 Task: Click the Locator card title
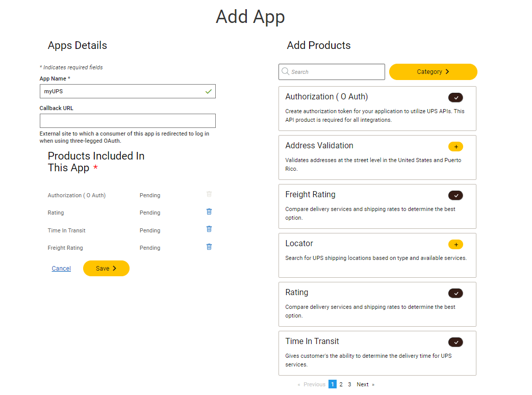coord(299,244)
